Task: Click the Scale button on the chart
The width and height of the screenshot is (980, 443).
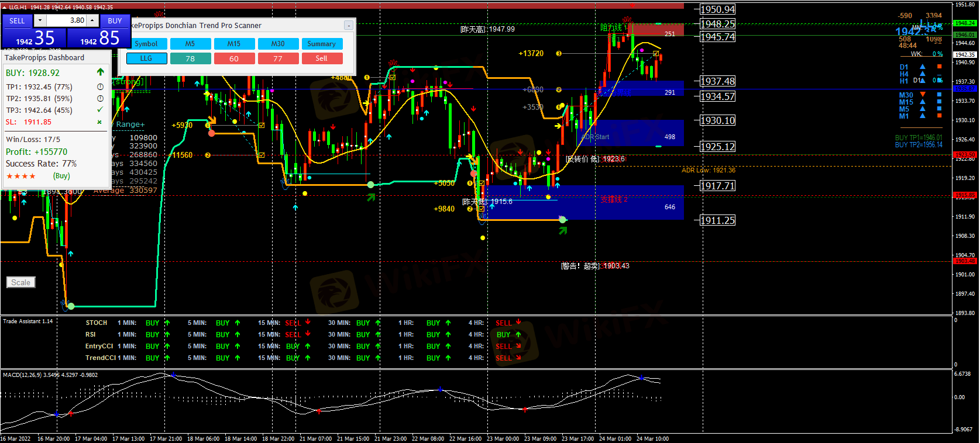Action: coord(21,282)
